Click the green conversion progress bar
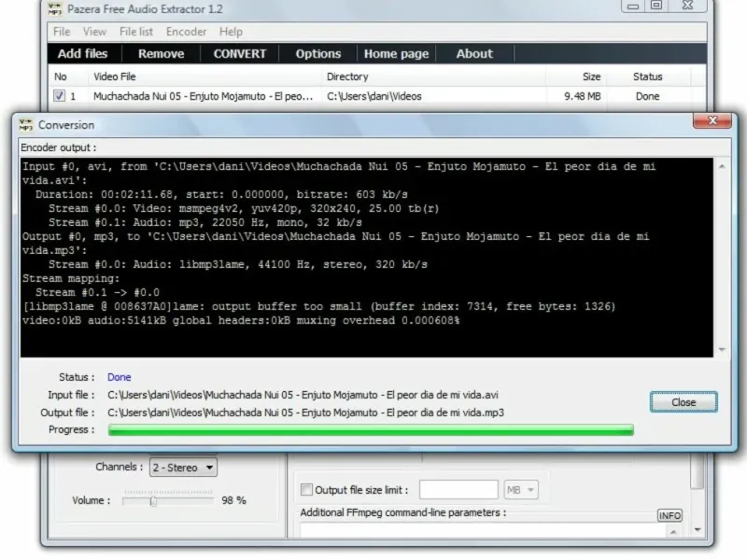 click(x=371, y=430)
